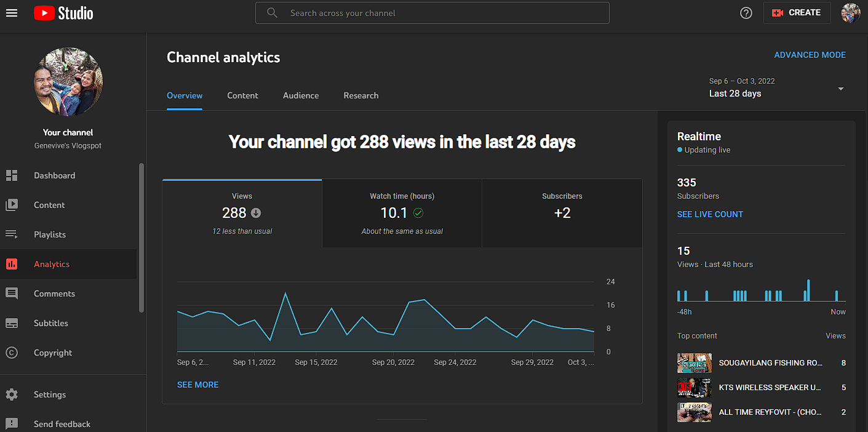The height and width of the screenshot is (432, 868).
Task: Click the Sep 24, 2022 axis label
Action: click(x=455, y=362)
